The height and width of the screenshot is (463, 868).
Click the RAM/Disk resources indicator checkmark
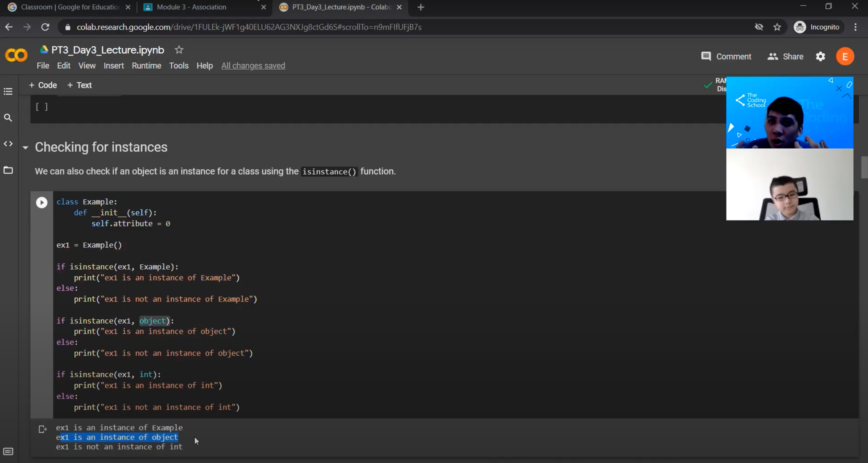pos(707,84)
